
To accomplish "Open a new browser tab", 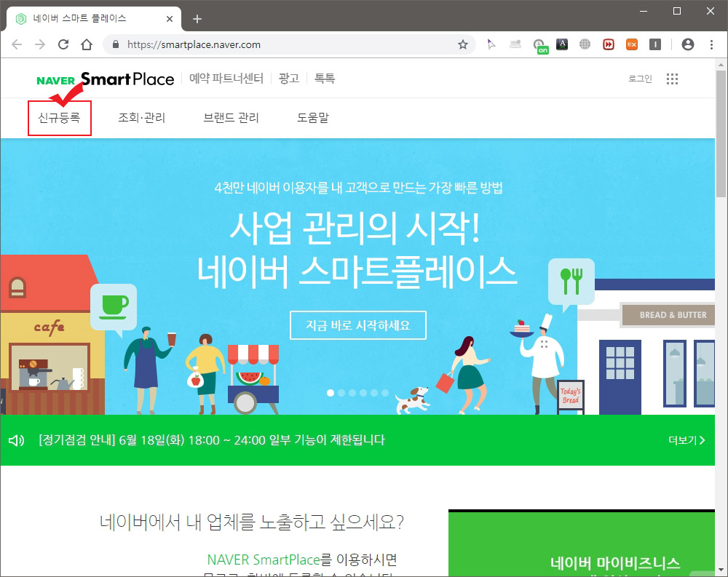I will [197, 19].
